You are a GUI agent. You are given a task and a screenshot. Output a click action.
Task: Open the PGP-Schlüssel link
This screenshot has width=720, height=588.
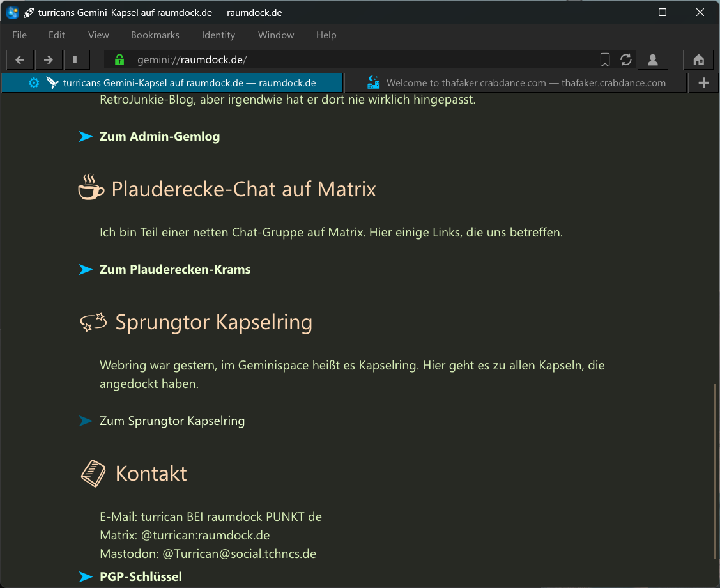[141, 576]
